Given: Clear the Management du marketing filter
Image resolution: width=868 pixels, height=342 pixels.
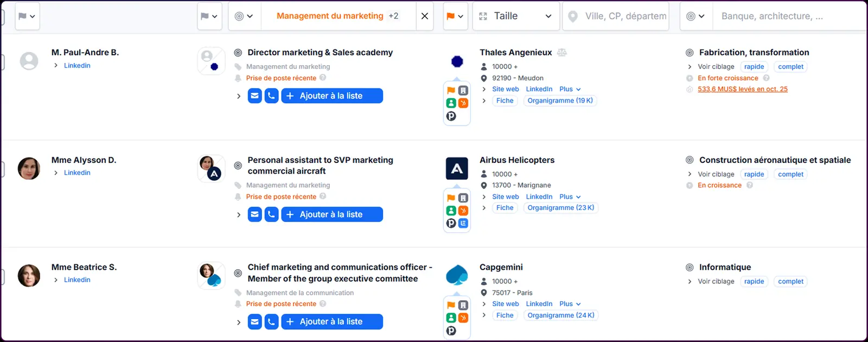Looking at the screenshot, I should [425, 16].
